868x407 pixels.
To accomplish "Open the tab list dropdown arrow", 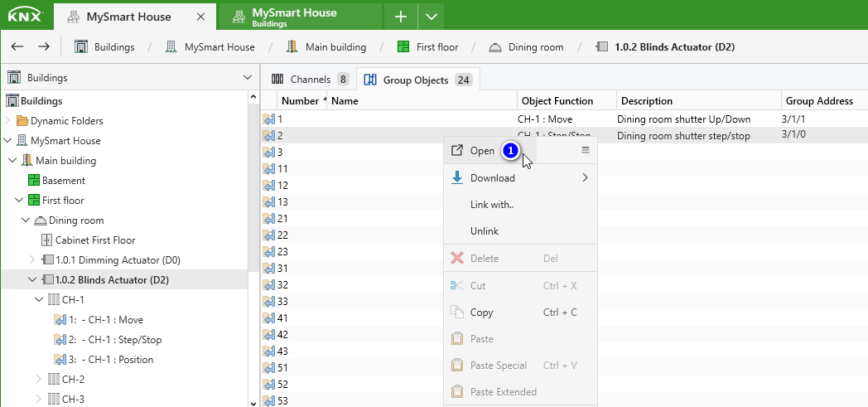I will 432,17.
